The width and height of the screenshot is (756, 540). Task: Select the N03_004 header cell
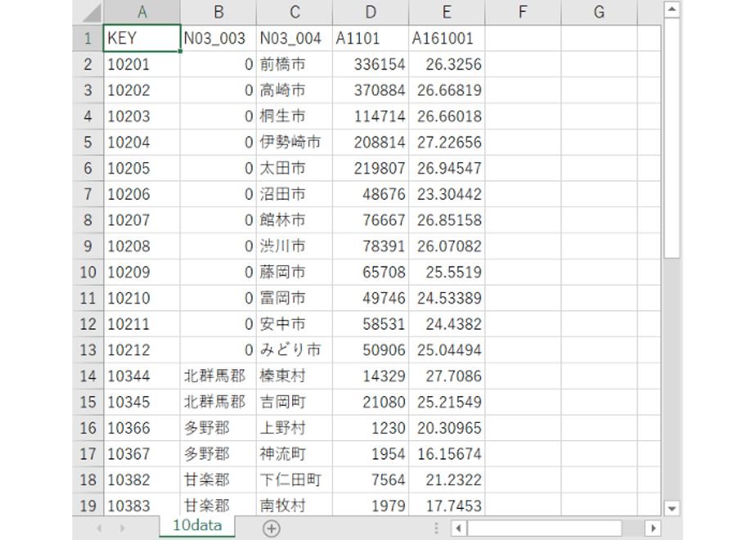pos(295,38)
